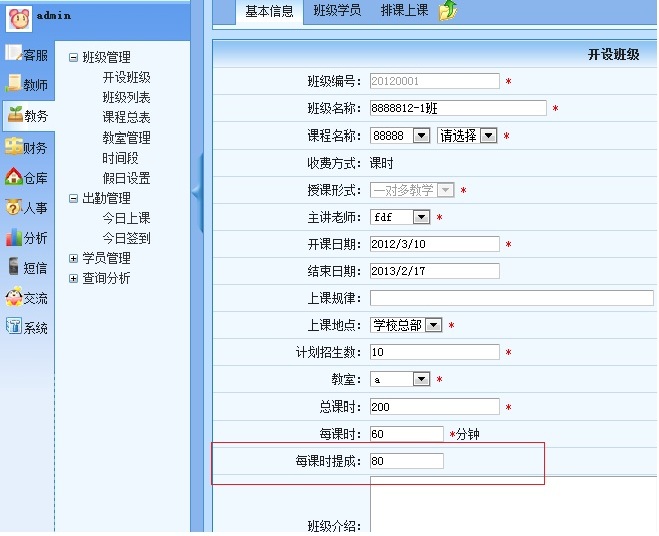Click the admin username text
Screen dimensions: 659x536
coord(53,16)
